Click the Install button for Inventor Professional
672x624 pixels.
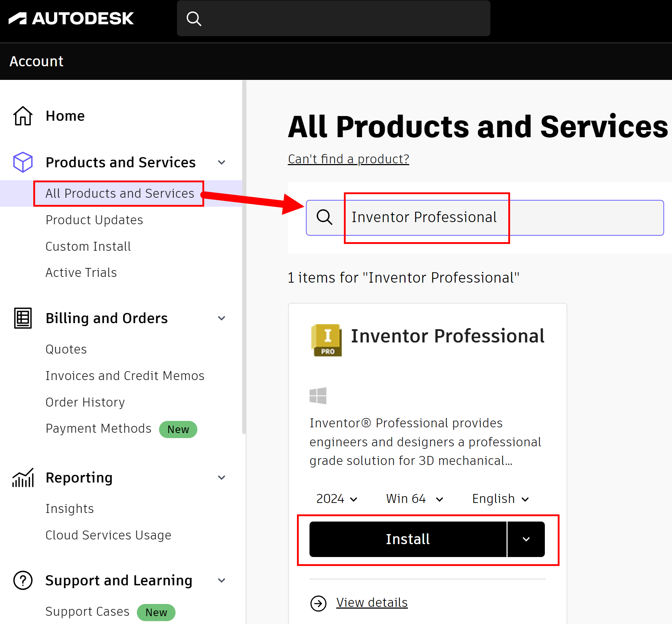[407, 539]
